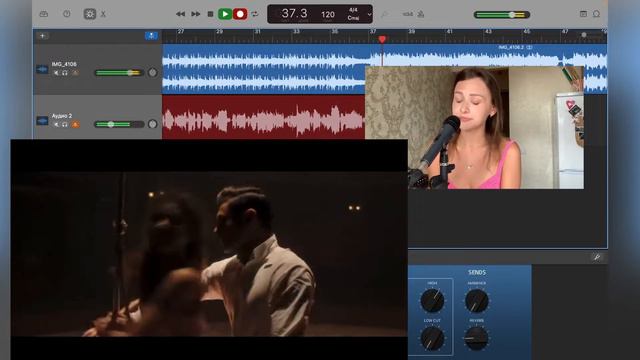640x360 pixels.
Task: Click bar 27 on the timeline ruler
Action: [x=181, y=31]
